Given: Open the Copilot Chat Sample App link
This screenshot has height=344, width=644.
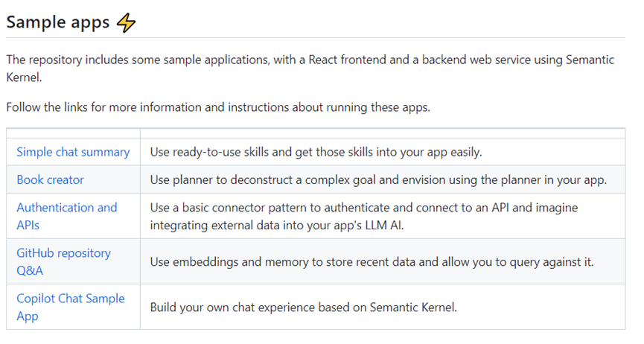Looking at the screenshot, I should pyautogui.click(x=71, y=307).
